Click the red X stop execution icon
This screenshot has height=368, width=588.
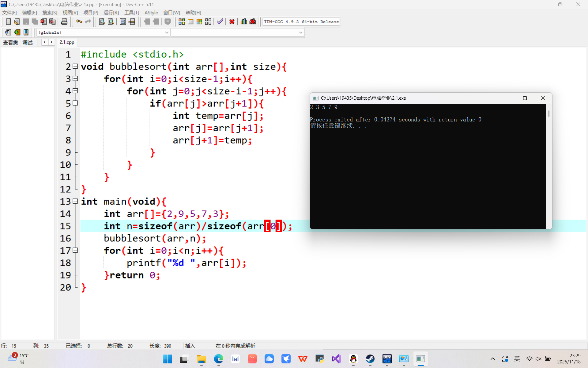(232, 21)
